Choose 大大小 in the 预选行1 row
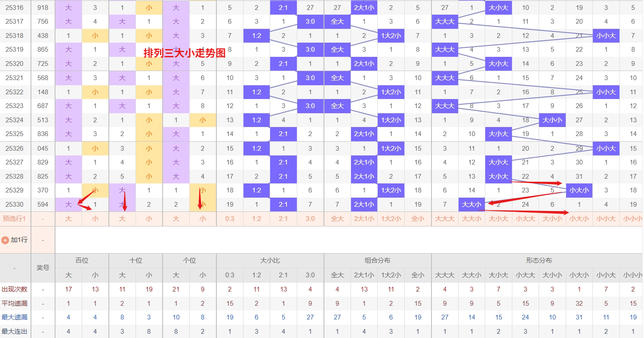Viewport: 644px width, 338px height. click(471, 219)
